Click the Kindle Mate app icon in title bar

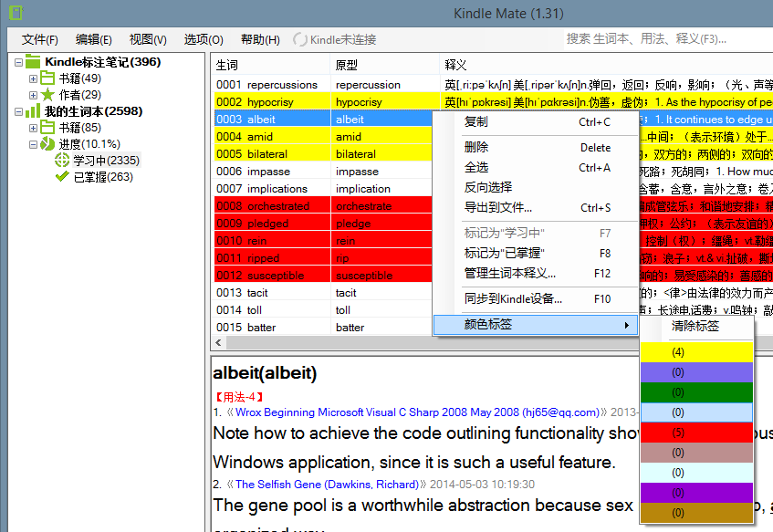16,13
